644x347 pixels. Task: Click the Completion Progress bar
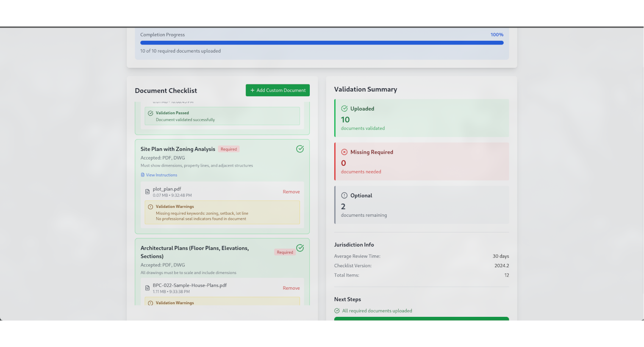(x=322, y=43)
